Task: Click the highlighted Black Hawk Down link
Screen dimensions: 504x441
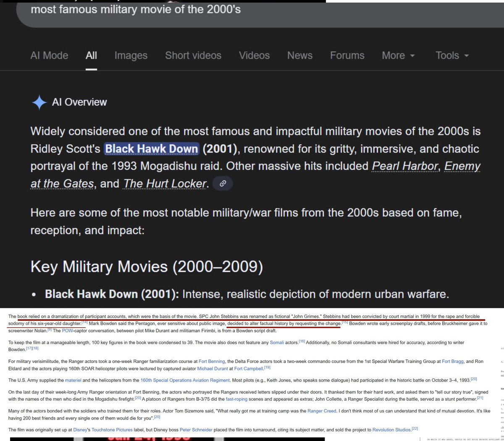Action: click(x=152, y=149)
